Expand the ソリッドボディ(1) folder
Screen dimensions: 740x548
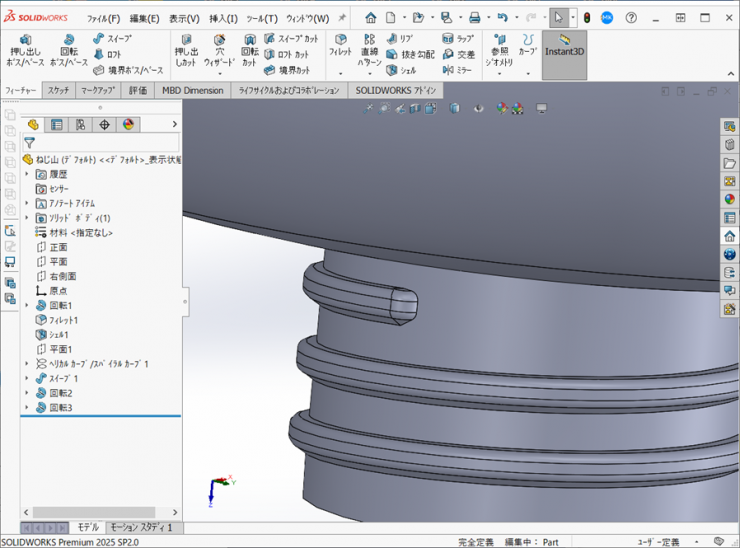click(x=27, y=218)
